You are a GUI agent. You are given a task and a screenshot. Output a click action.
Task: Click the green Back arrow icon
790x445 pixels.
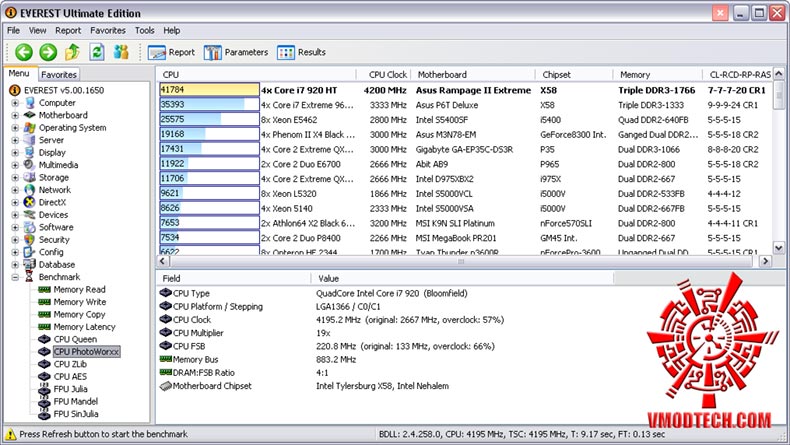click(24, 52)
